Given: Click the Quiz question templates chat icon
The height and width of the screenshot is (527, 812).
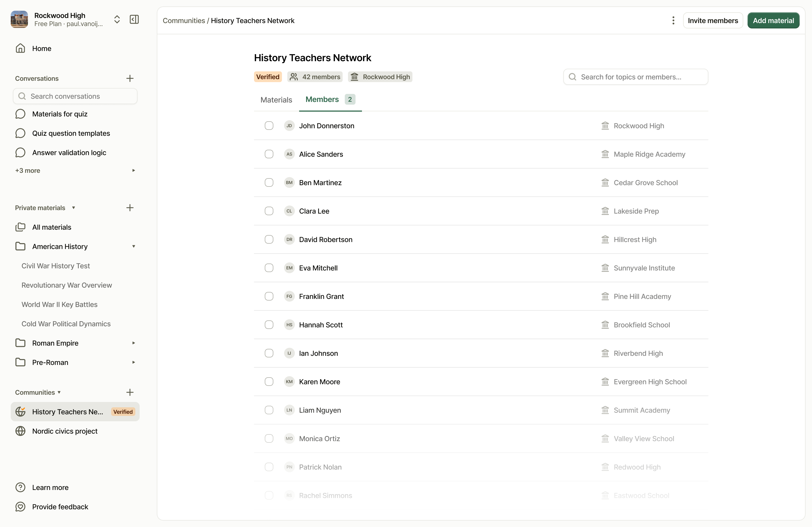Looking at the screenshot, I should point(20,133).
